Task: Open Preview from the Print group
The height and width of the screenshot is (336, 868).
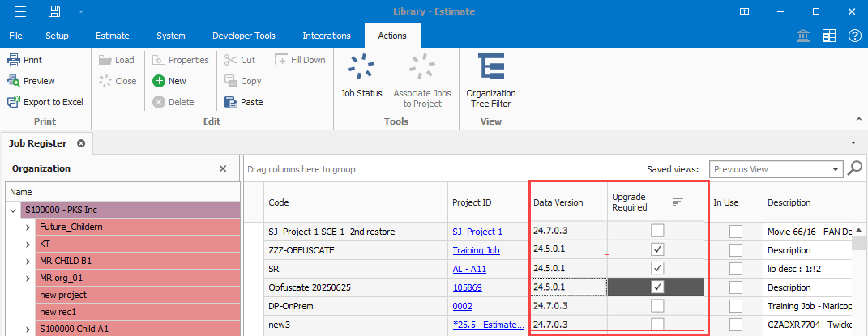Action: (x=15, y=81)
